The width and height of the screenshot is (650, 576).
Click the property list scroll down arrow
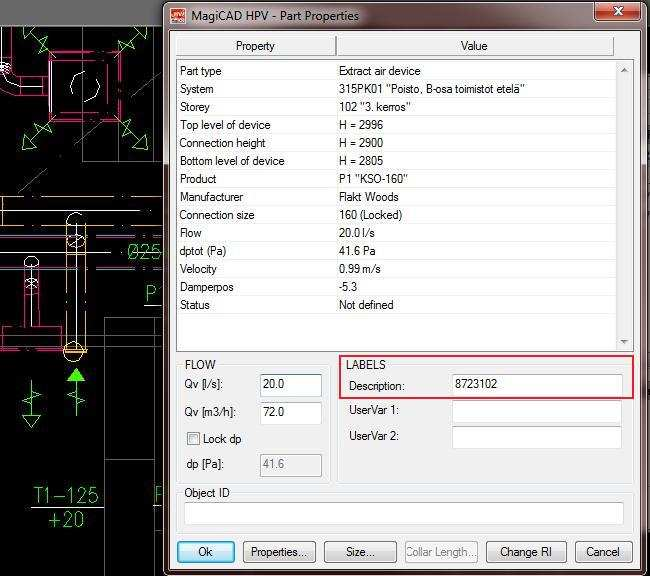pos(624,342)
